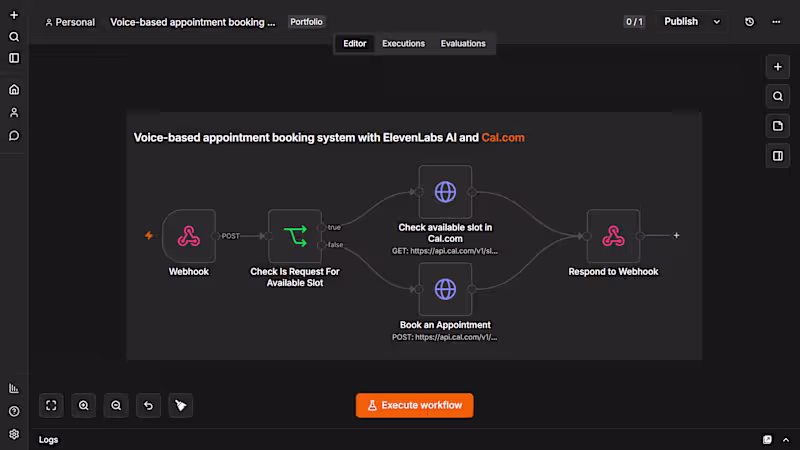This screenshot has width=800, height=450.
Task: Click the POST label on Webhook connection
Action: pyautogui.click(x=230, y=236)
